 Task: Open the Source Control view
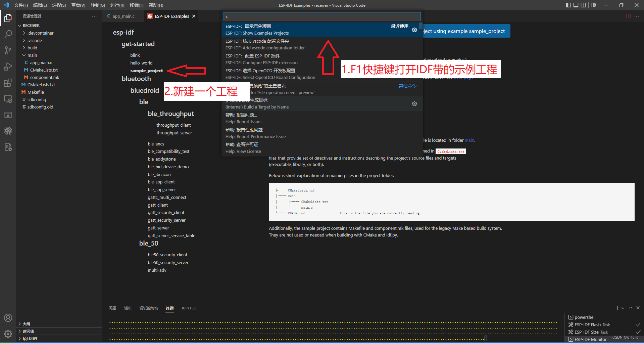point(8,50)
